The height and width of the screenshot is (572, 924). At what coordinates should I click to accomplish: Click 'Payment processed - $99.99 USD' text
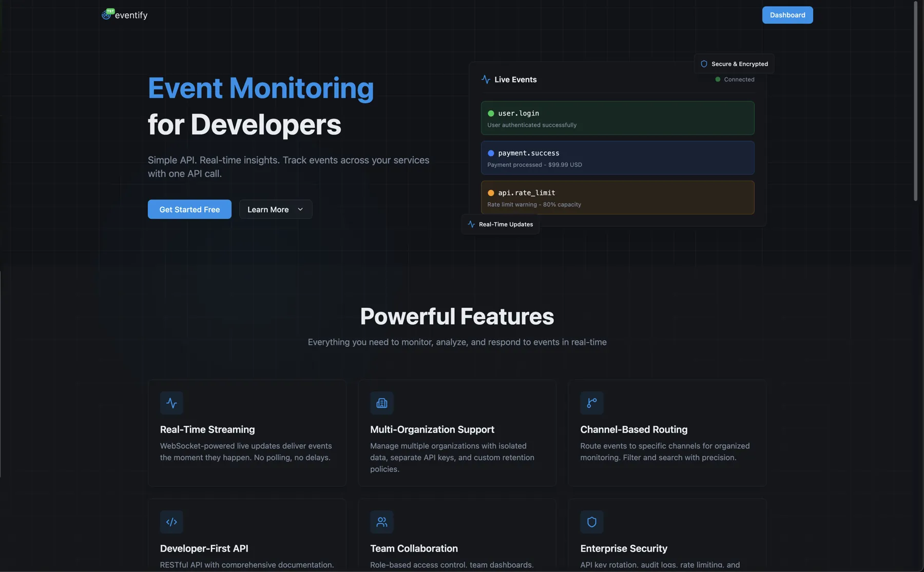tap(534, 165)
